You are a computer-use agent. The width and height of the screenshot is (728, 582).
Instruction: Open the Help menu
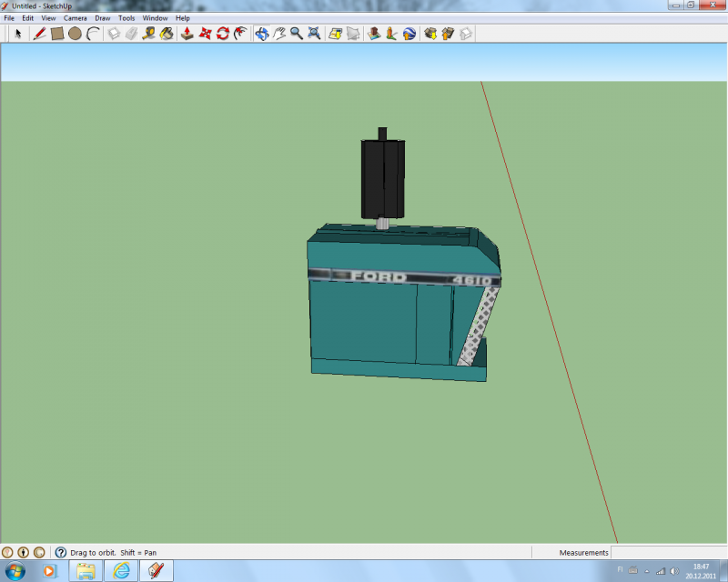tap(183, 18)
